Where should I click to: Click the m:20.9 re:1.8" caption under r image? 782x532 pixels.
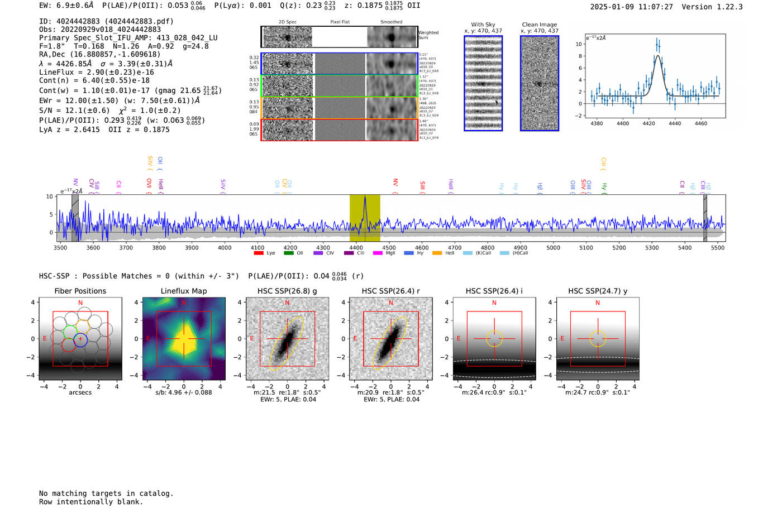(390, 392)
